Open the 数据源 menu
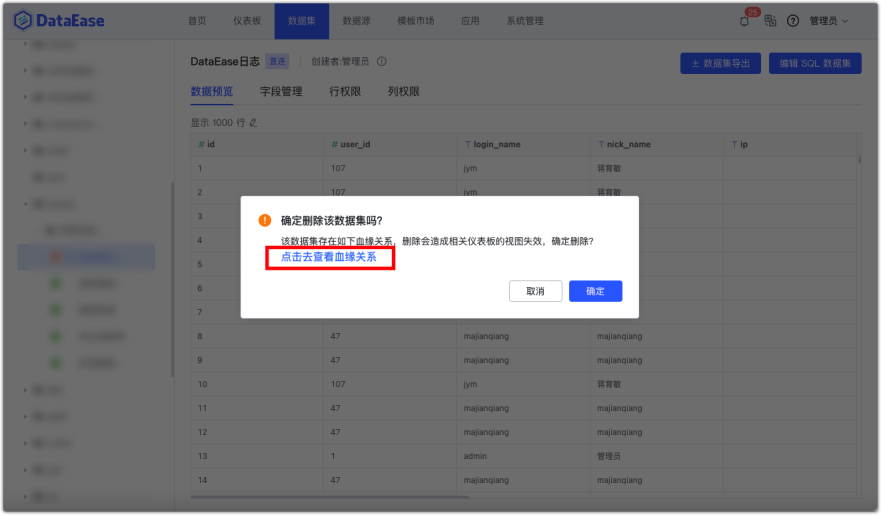881x515 pixels. pyautogui.click(x=356, y=21)
